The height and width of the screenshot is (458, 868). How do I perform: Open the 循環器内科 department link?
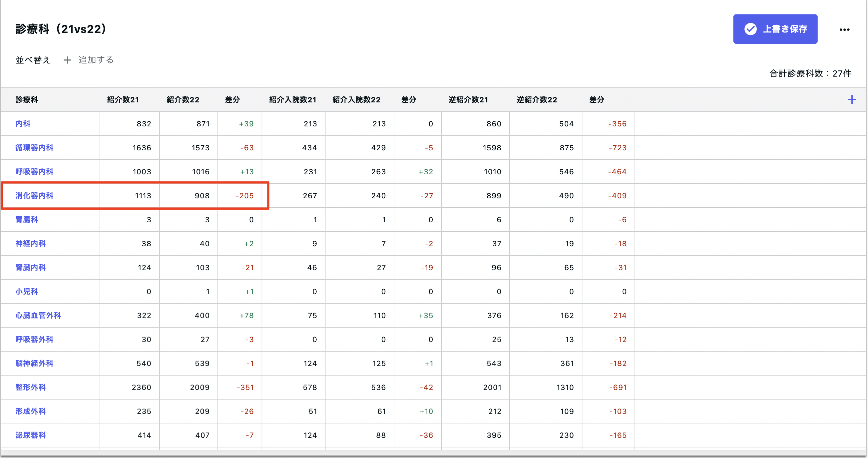coord(34,148)
